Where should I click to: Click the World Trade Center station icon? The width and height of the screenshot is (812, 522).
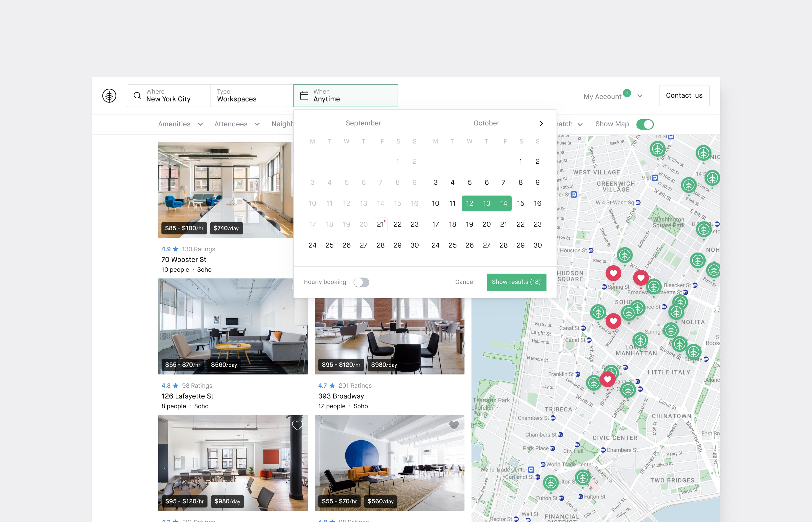coord(531,470)
